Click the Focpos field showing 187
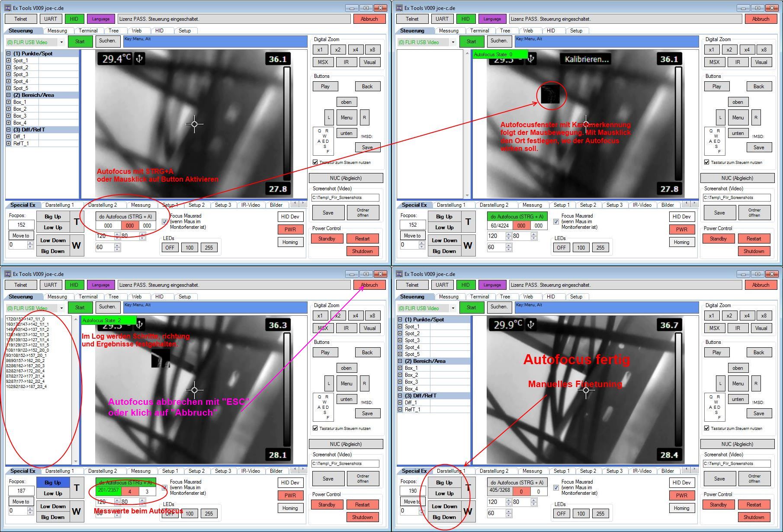The image size is (783, 532). [x=21, y=491]
